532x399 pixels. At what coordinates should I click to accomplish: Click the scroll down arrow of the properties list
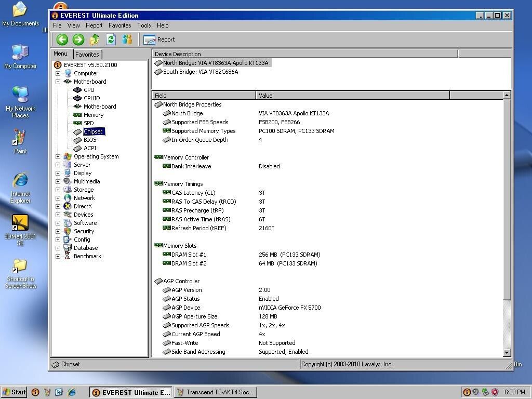[507, 353]
